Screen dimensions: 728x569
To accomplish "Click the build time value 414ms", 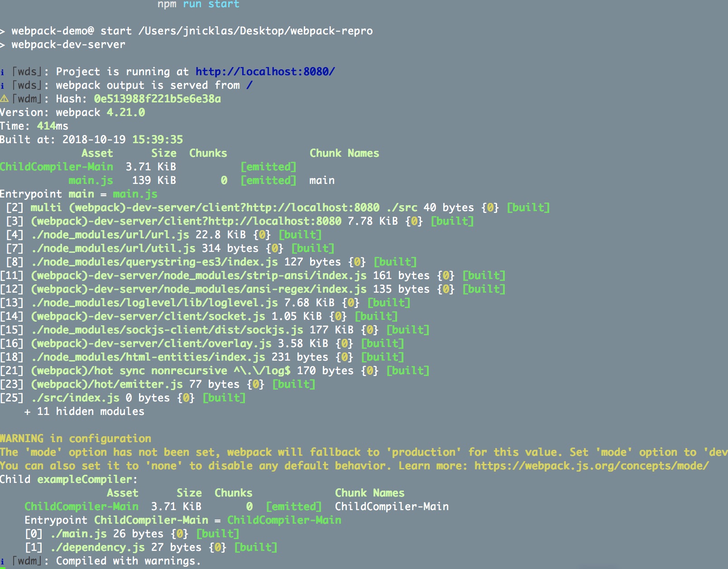I will pyautogui.click(x=53, y=126).
